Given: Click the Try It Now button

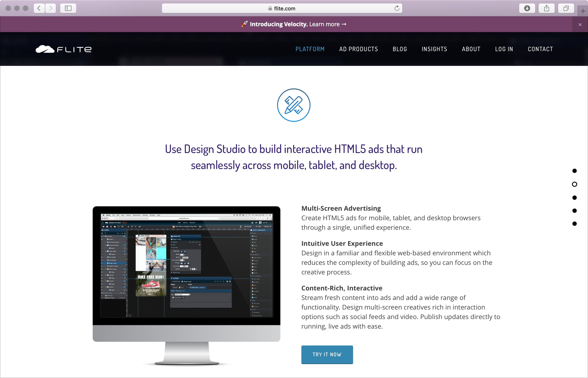Looking at the screenshot, I should pyautogui.click(x=327, y=355).
